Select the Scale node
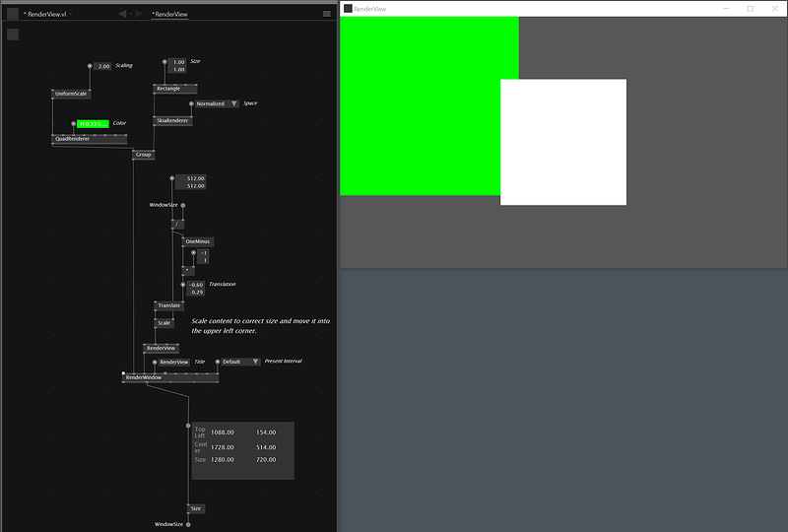 [164, 323]
